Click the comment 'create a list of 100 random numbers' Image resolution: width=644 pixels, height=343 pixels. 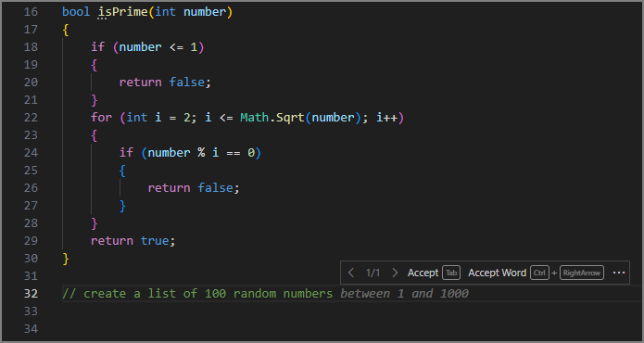pyautogui.click(x=208, y=294)
